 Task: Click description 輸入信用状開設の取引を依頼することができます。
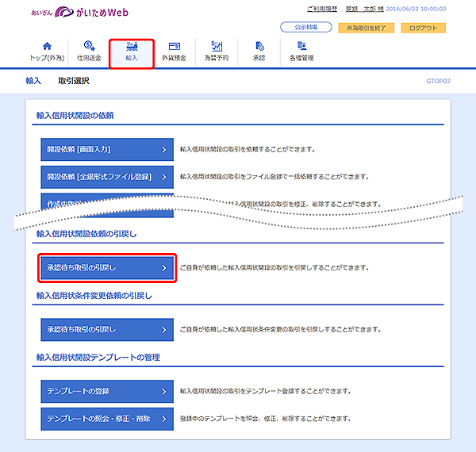pyautogui.click(x=248, y=150)
